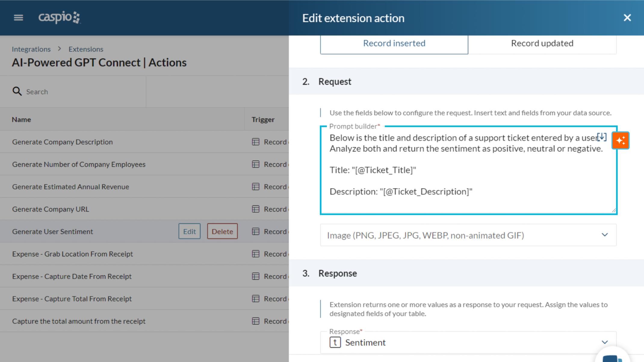Click the table icon beside Expense - Grab Location From Receipt
The width and height of the screenshot is (644, 362).
click(255, 254)
